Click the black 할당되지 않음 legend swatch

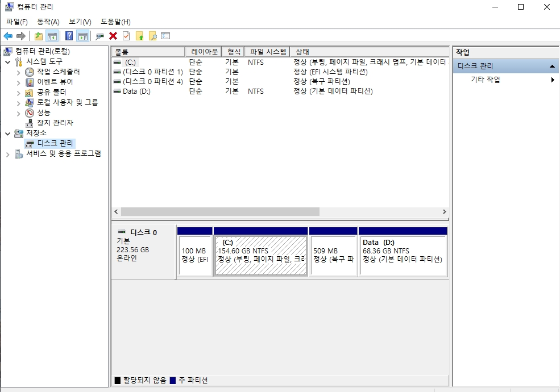[x=118, y=381]
